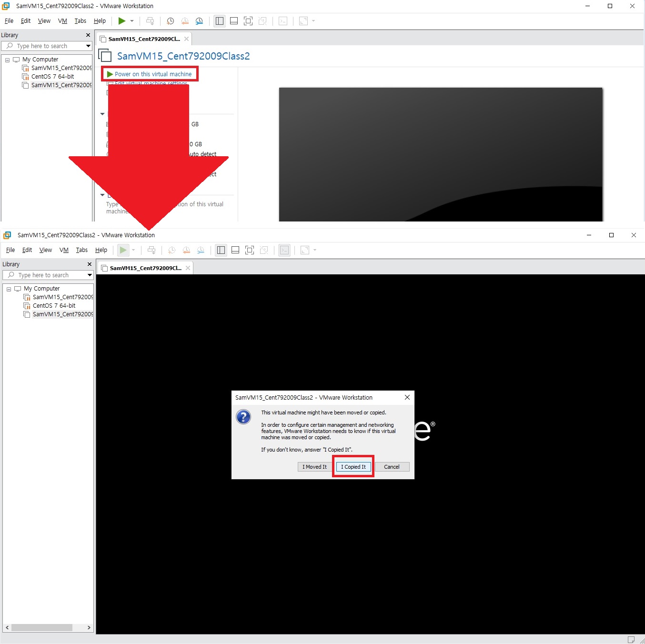Open the Edit menu in the bottom window
The image size is (645, 644).
click(27, 250)
